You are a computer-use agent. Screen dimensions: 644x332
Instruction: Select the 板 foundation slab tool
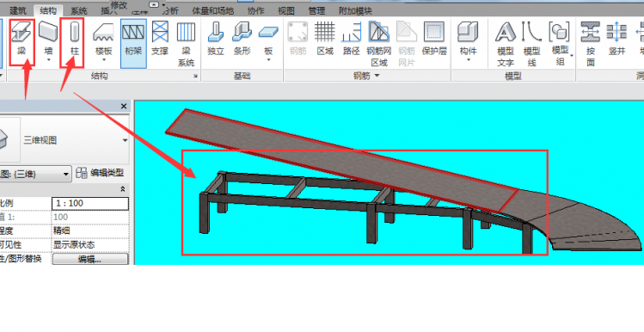tap(268, 40)
